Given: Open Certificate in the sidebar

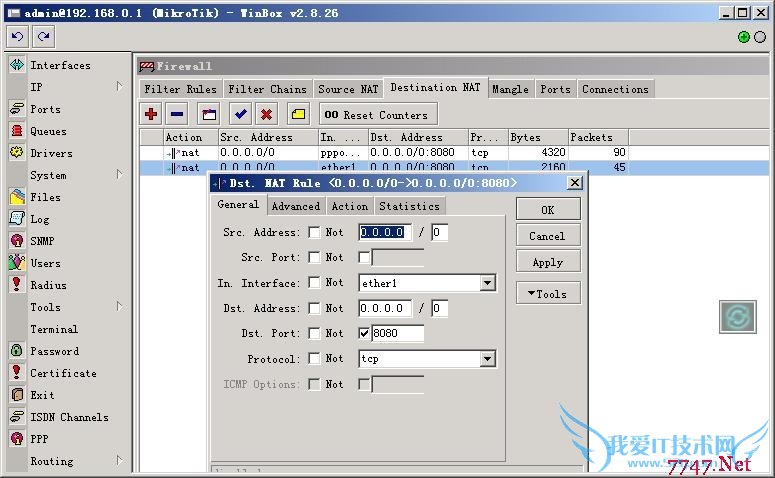Looking at the screenshot, I should (63, 373).
